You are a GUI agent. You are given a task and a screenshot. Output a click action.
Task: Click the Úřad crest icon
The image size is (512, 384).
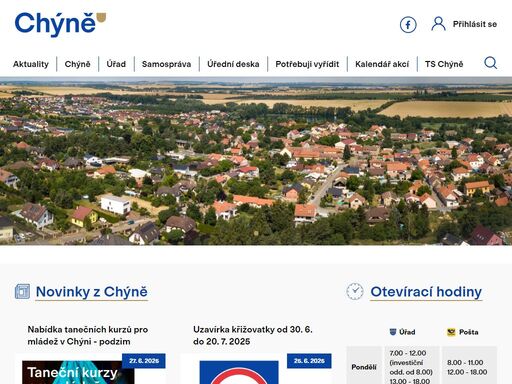coord(393,332)
